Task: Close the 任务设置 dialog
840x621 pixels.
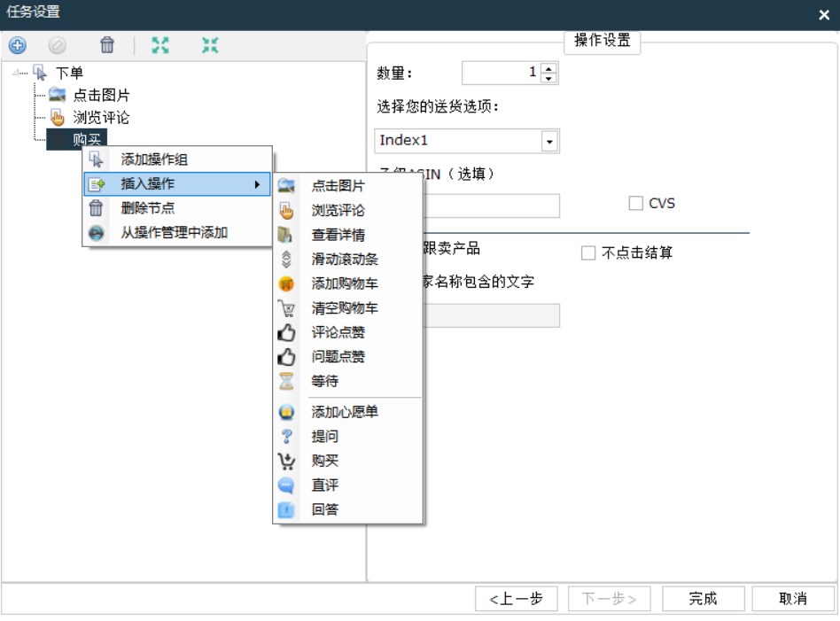Action: click(x=824, y=15)
